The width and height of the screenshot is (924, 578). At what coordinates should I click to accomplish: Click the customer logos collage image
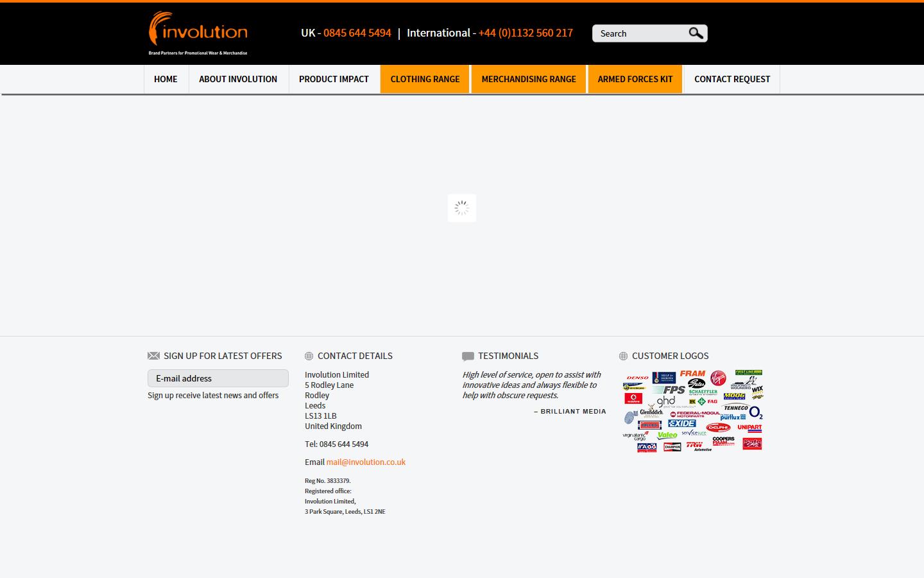(x=692, y=411)
